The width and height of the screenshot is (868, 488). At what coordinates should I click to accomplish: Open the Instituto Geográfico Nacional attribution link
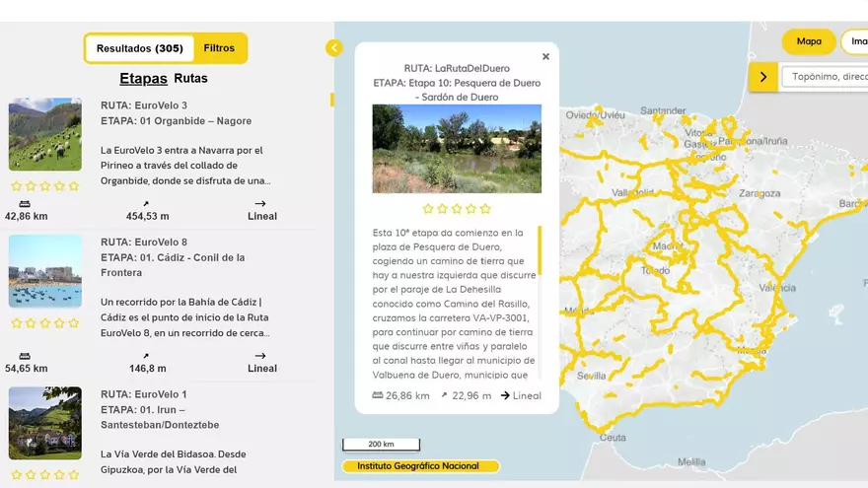[418, 466]
